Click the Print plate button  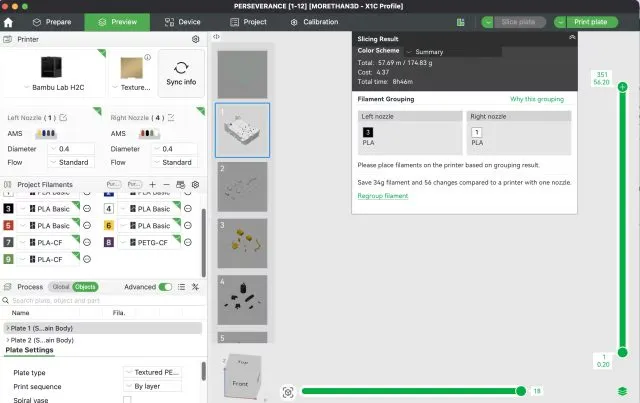click(x=589, y=21)
